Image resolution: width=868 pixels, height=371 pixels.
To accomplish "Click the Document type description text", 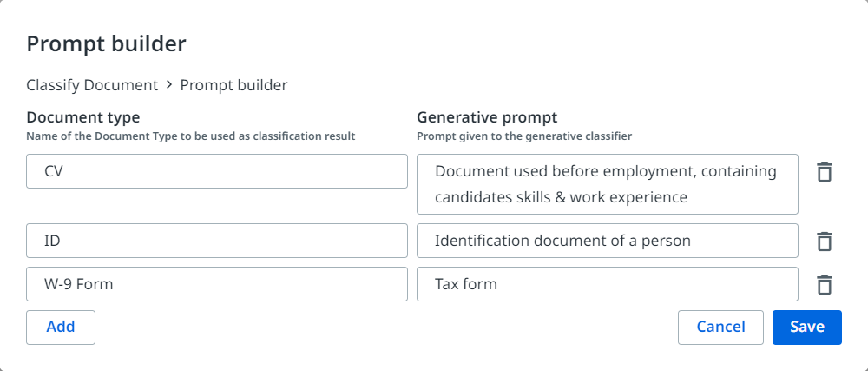I will [x=190, y=136].
